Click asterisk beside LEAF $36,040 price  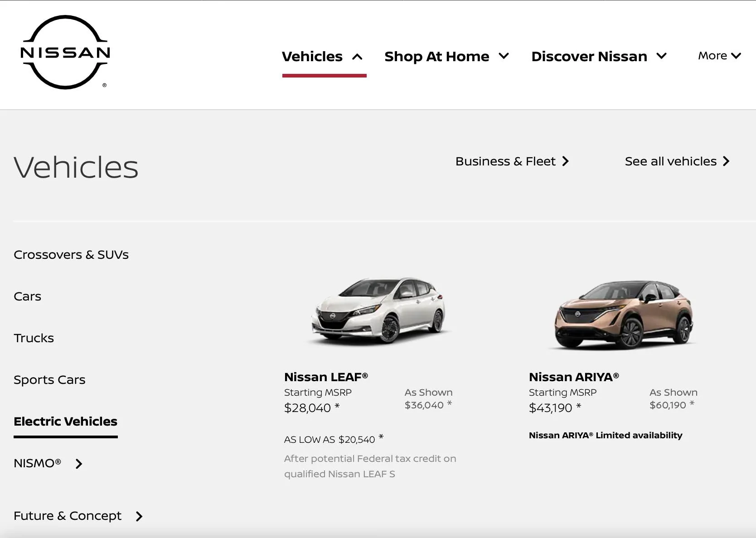450,403
